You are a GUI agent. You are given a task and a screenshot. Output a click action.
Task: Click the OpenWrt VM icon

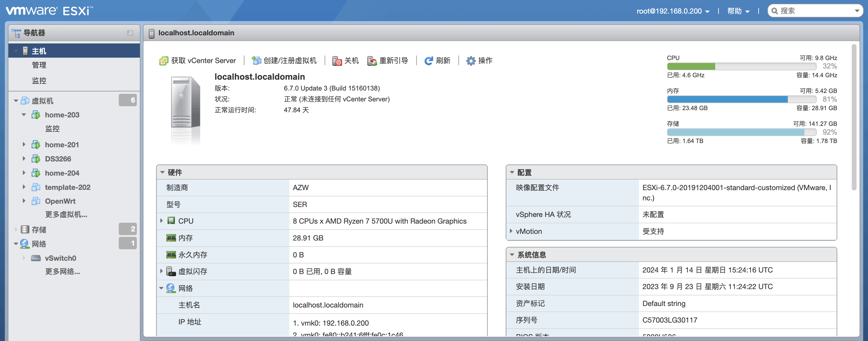[36, 201]
